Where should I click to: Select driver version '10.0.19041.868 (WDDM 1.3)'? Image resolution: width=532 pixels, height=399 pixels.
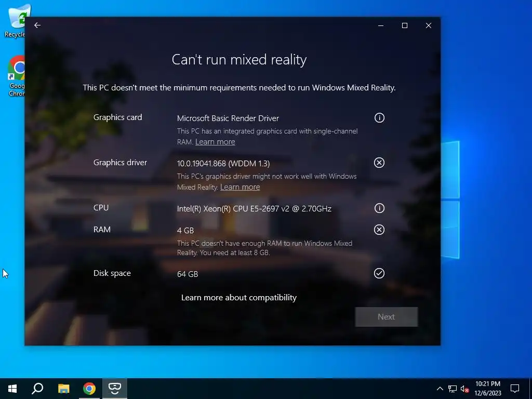click(x=223, y=164)
